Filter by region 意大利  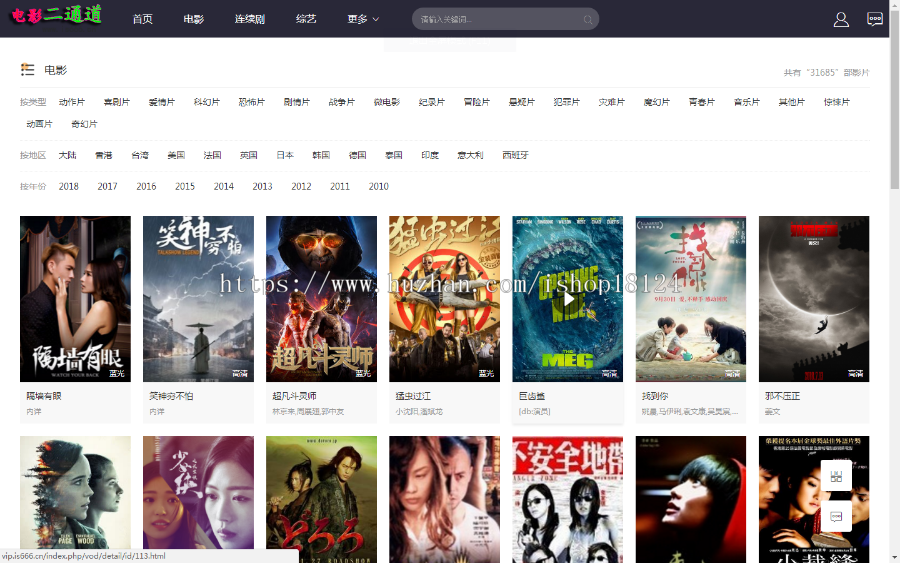[x=471, y=156]
